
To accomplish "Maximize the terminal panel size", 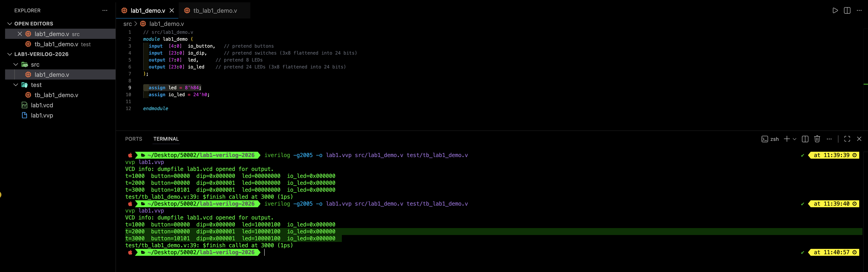I will point(847,139).
